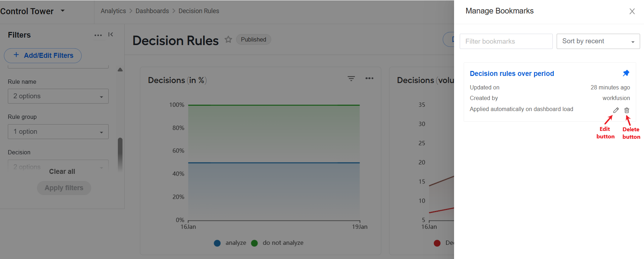Focus the Filter bookmarks search field
The image size is (644, 259).
[506, 41]
